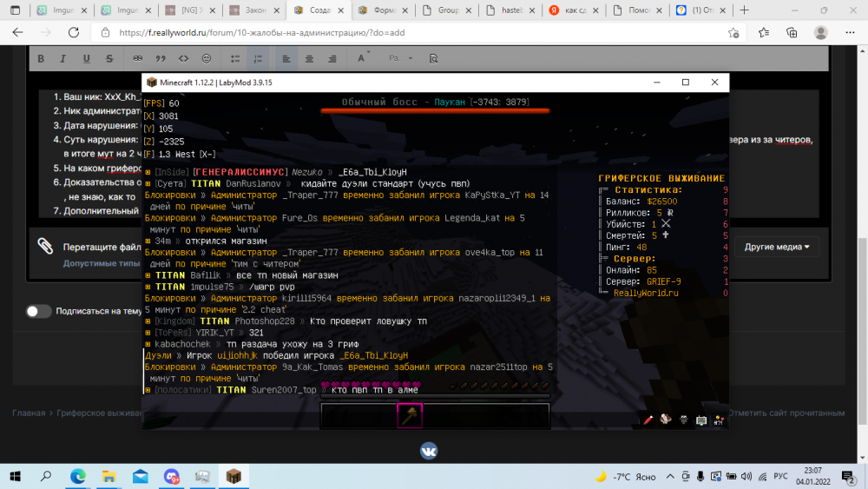This screenshot has width=868, height=489.
Task: Open the date and time '23:07' flyout
Action: (x=813, y=476)
